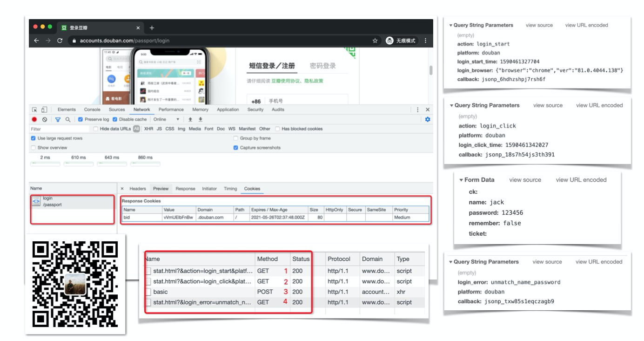Screen dimensions: 644x341
Task: Check Has blocked cookies
Action: 277,129
